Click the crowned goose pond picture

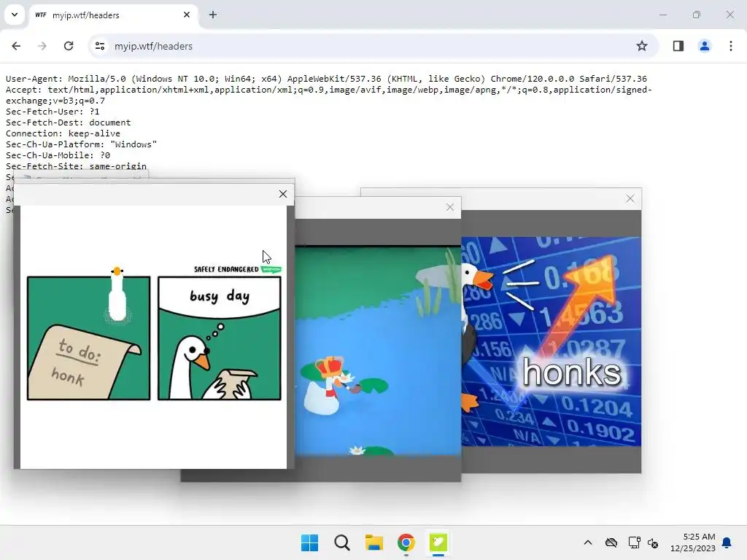tap(378, 351)
